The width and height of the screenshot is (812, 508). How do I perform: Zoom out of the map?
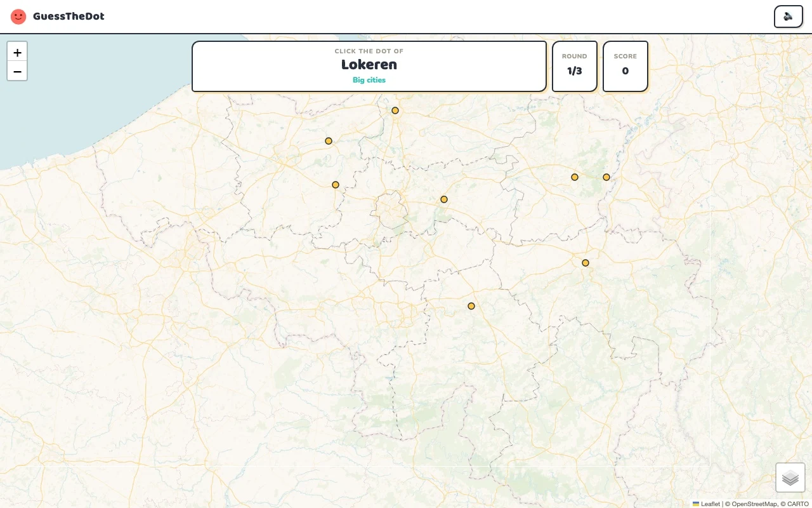(17, 71)
